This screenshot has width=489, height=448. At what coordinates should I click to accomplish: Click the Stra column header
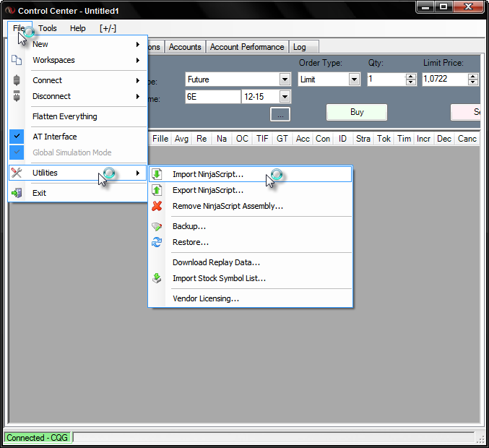coord(363,139)
